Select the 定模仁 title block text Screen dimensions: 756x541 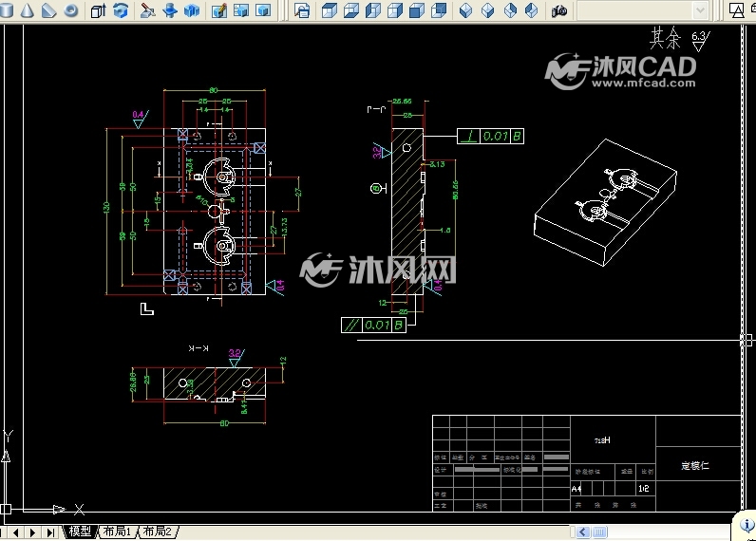[695, 465]
